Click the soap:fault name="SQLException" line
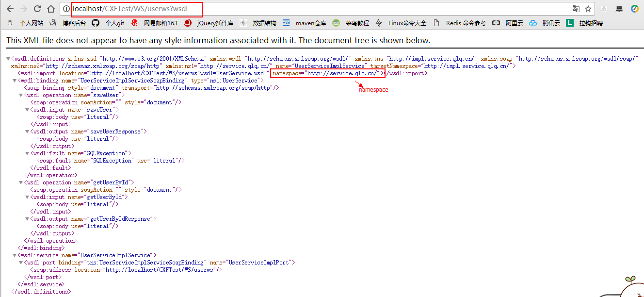The image size is (644, 297). [x=111, y=161]
